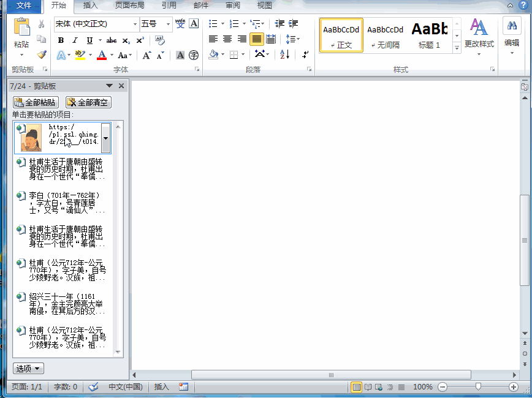Click the Cut scissors icon
Image resolution: width=532 pixels, height=398 pixels.
click(x=41, y=24)
